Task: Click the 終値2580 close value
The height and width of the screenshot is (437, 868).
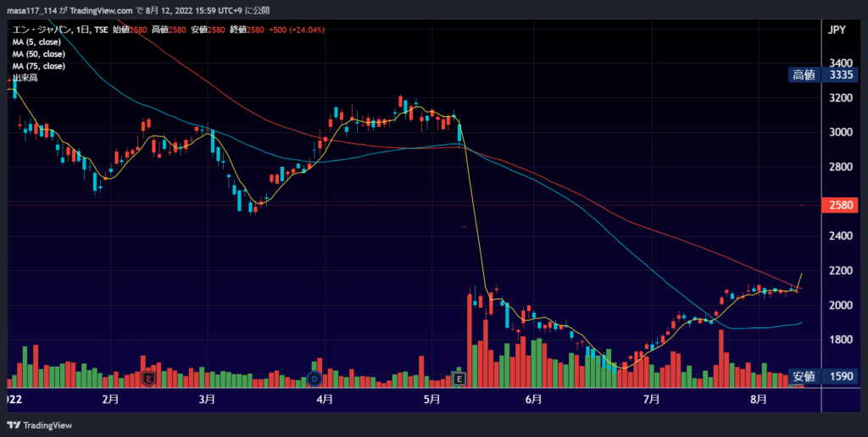Action: 246,30
